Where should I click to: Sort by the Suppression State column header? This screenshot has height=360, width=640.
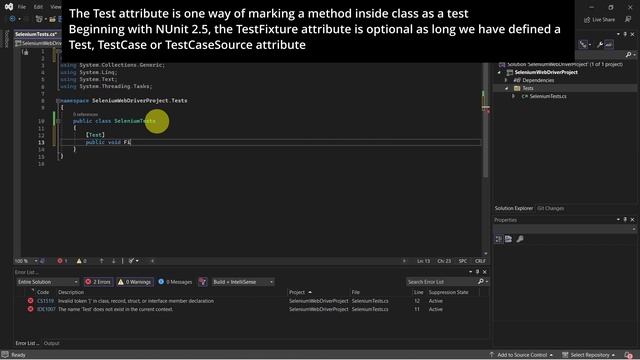(x=449, y=292)
